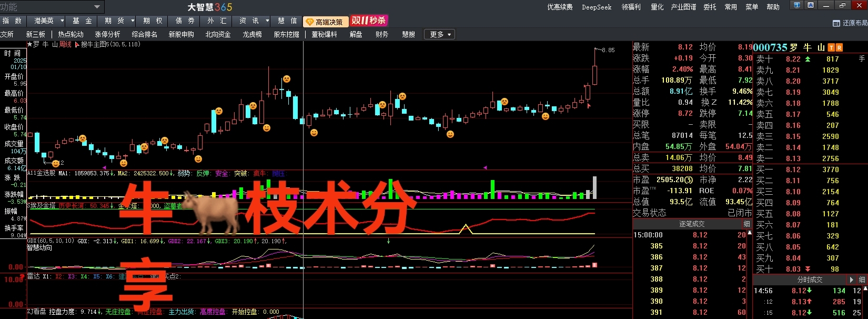This screenshot has width=868, height=319.
Task: Select the 基金 market tab
Action: [82, 21]
